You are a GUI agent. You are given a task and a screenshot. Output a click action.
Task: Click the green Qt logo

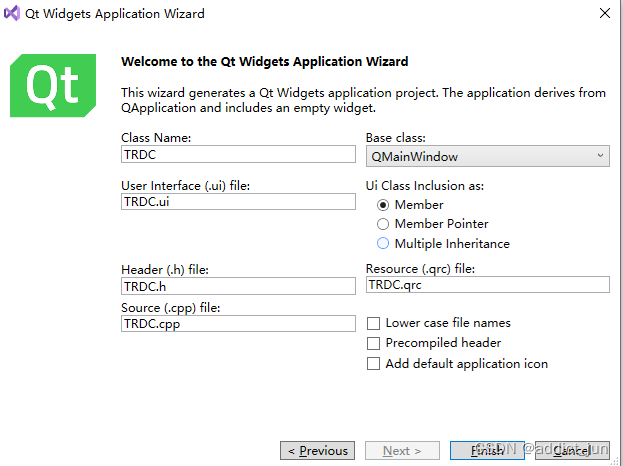(53, 85)
